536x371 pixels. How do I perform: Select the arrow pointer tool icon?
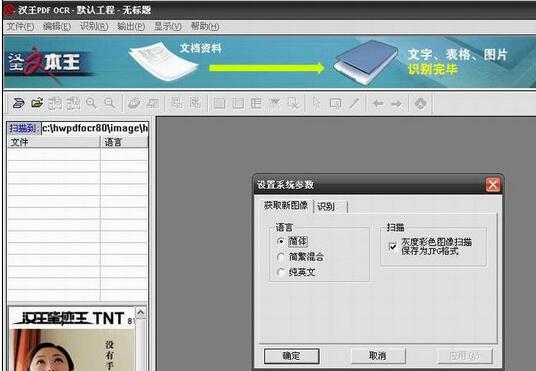point(317,103)
